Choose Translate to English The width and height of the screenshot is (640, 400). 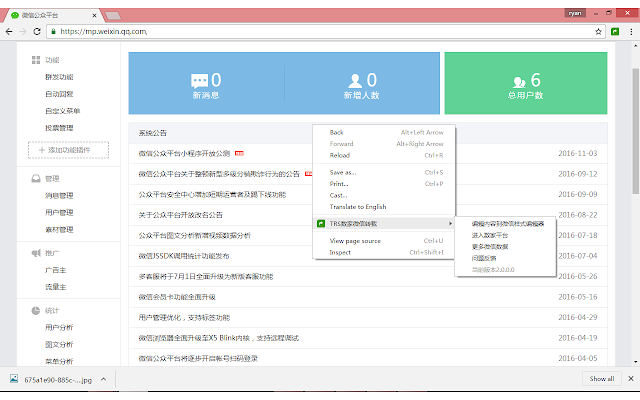(x=358, y=207)
